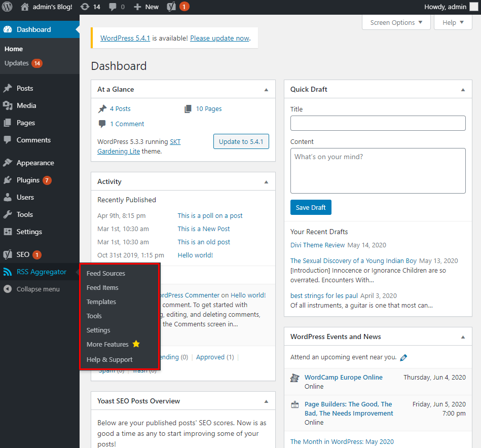The image size is (481, 448).
Task: Open Feed Sources in the RSS Aggregator submenu
Action: [x=106, y=273]
